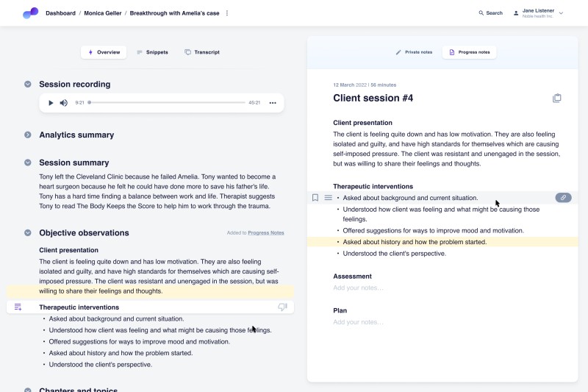Click the audio progress slider track
The width and height of the screenshot is (588, 392).
tap(168, 102)
